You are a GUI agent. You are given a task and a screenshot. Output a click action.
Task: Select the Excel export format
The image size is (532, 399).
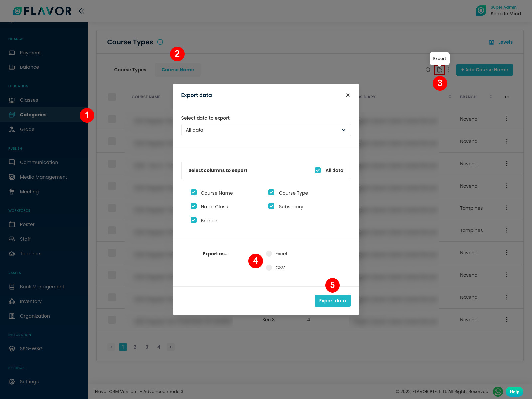point(269,254)
